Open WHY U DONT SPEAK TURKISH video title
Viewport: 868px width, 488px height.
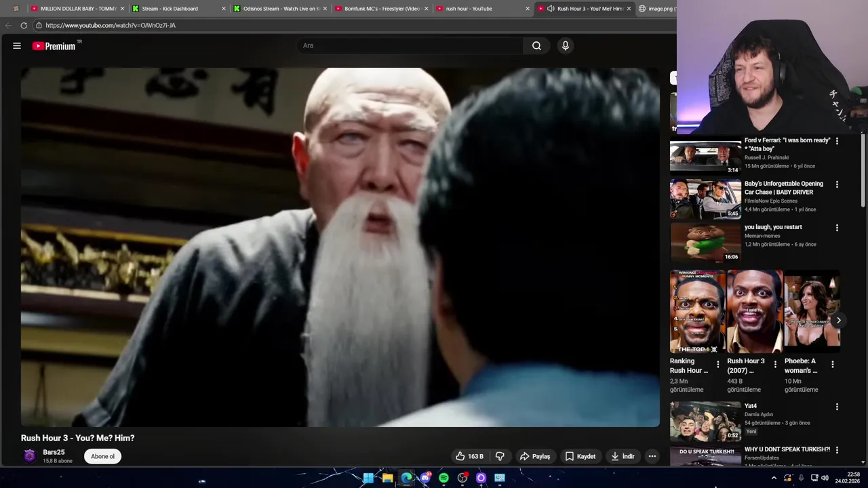(x=787, y=449)
